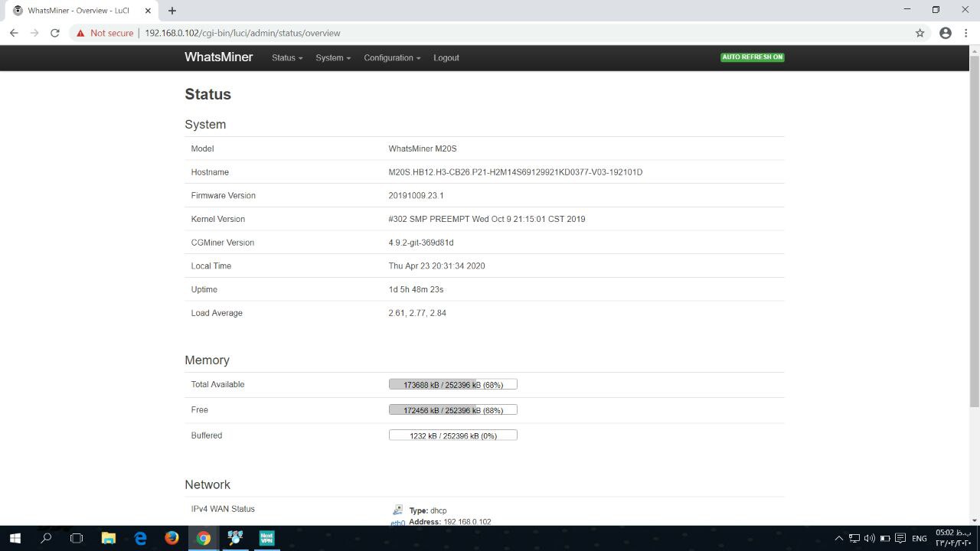Open Windows search magnifier icon

(x=46, y=538)
